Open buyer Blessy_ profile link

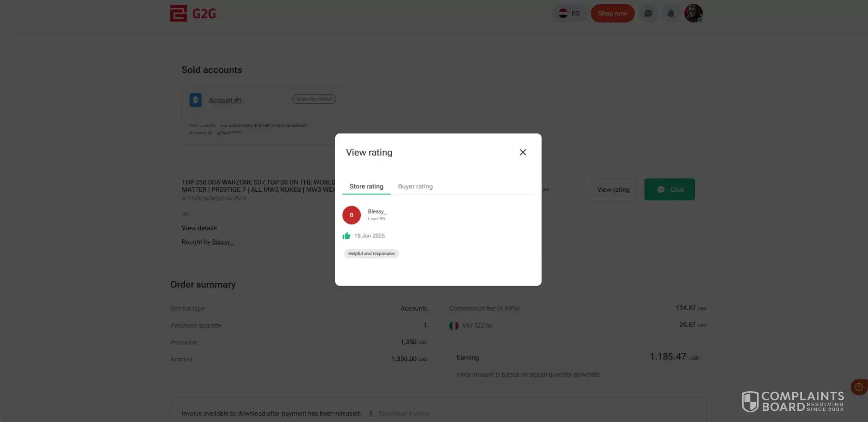click(222, 242)
